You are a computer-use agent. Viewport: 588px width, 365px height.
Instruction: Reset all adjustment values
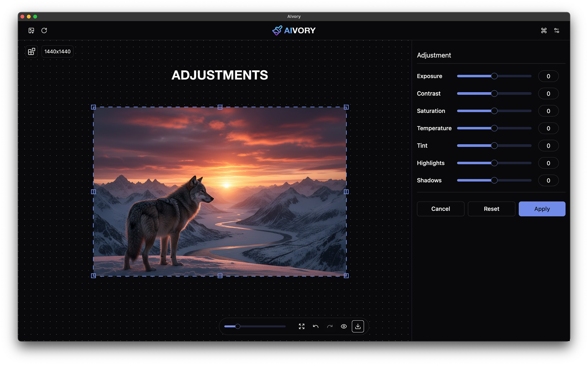click(x=491, y=209)
